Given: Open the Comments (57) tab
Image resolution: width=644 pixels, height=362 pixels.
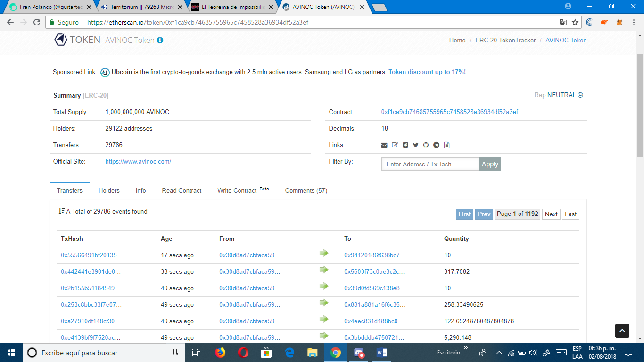Looking at the screenshot, I should [306, 191].
